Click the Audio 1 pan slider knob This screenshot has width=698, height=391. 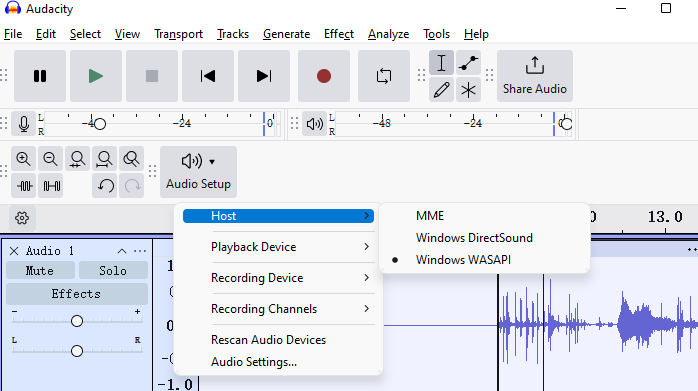coord(77,351)
